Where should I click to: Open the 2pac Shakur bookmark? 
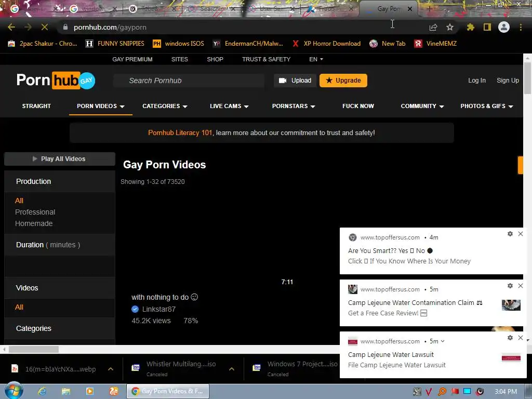click(43, 44)
